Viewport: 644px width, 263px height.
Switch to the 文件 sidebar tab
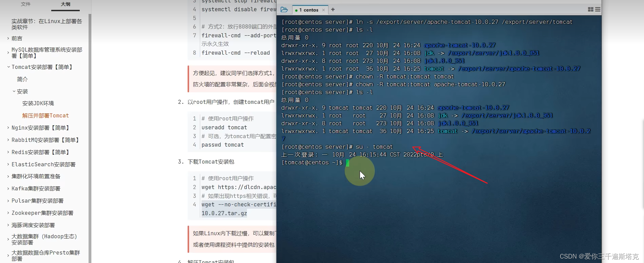[x=26, y=4]
